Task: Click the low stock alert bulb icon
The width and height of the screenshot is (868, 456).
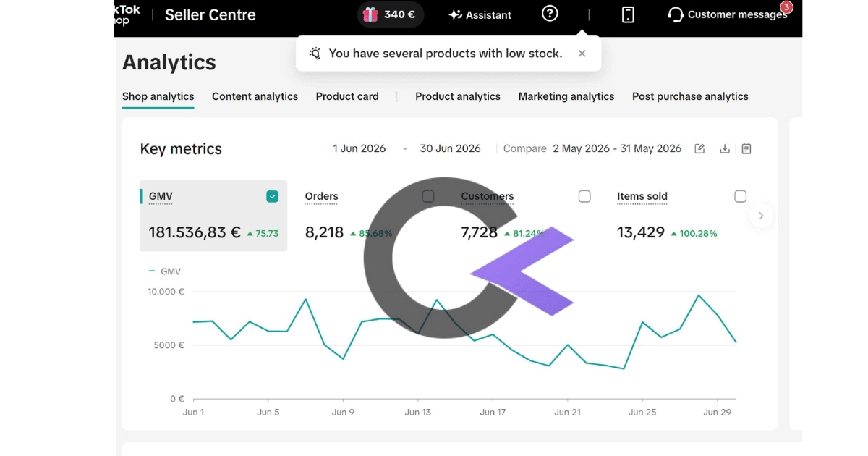Action: (x=315, y=54)
